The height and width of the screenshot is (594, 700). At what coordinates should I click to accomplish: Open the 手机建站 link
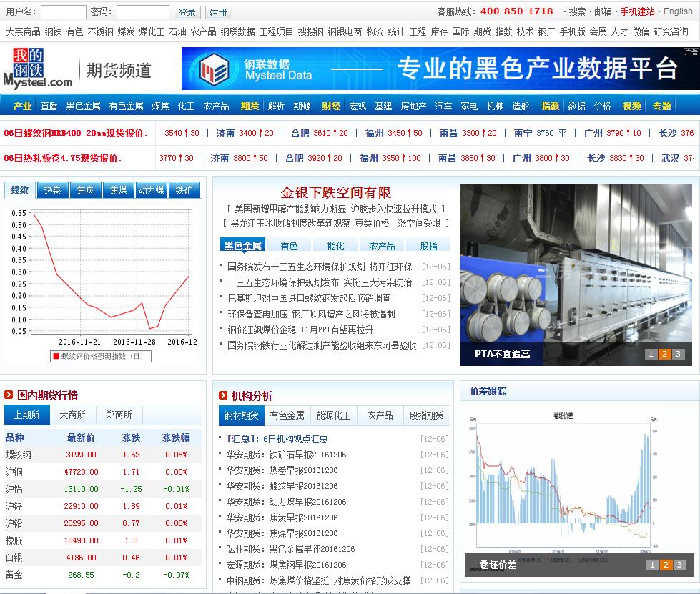pyautogui.click(x=638, y=11)
